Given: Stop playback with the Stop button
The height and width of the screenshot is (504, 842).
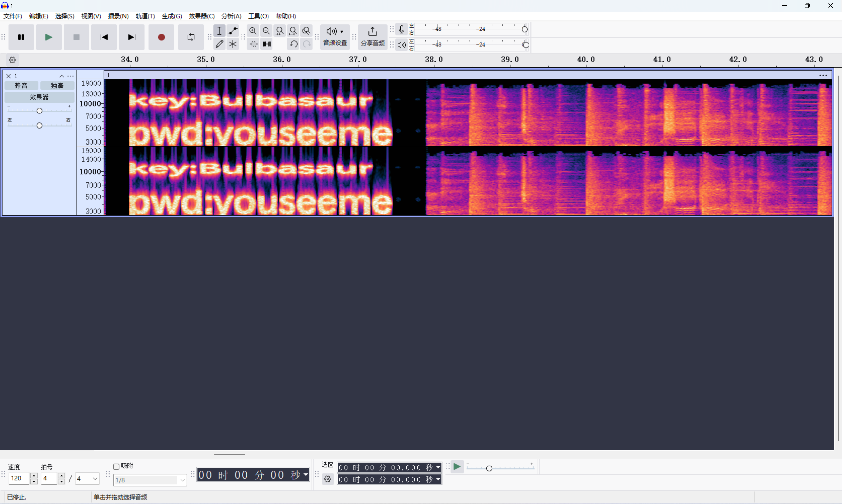Looking at the screenshot, I should (76, 37).
